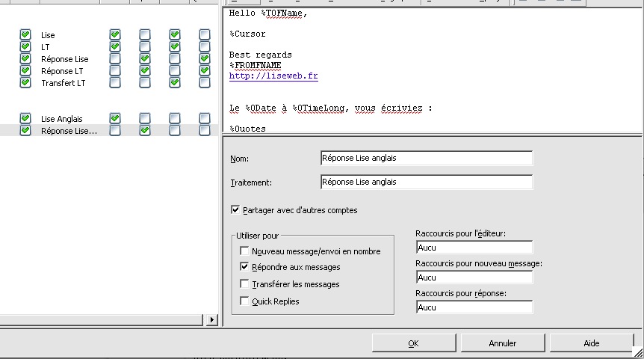Click the Annuler button
Image resolution: width=644 pixels, height=359 pixels.
[502, 343]
